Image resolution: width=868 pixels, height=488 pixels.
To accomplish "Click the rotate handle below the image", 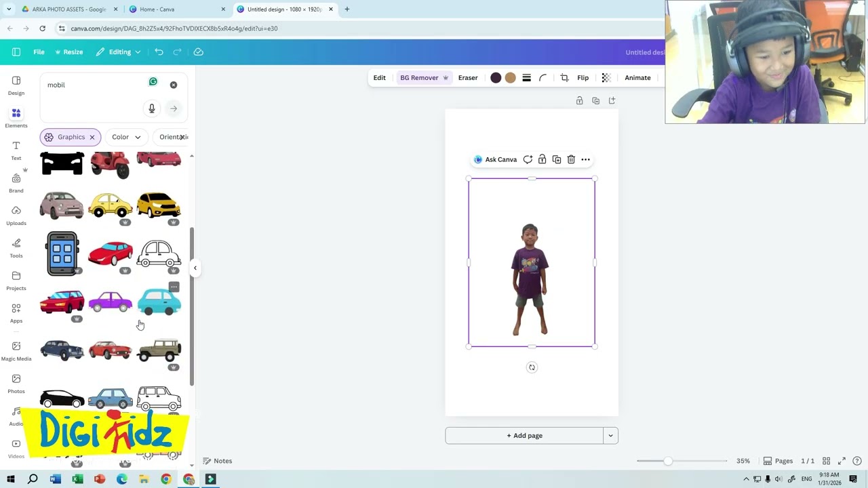I will pos(532,367).
